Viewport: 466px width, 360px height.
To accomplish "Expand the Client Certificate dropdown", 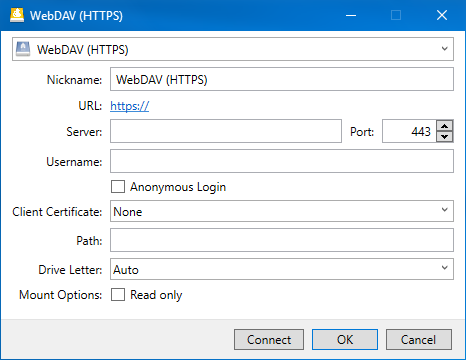I will [282, 211].
